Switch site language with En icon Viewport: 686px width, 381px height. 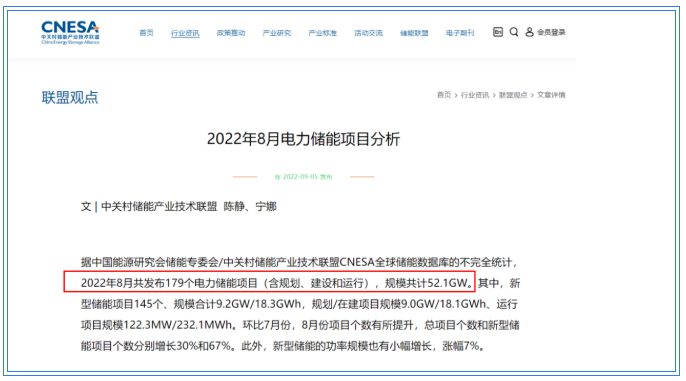coord(497,32)
